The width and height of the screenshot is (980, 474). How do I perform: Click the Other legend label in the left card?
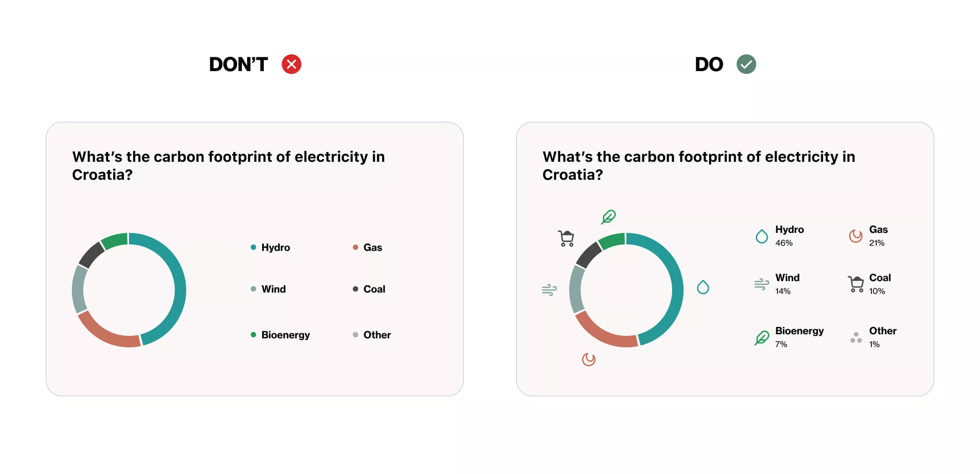click(x=377, y=335)
